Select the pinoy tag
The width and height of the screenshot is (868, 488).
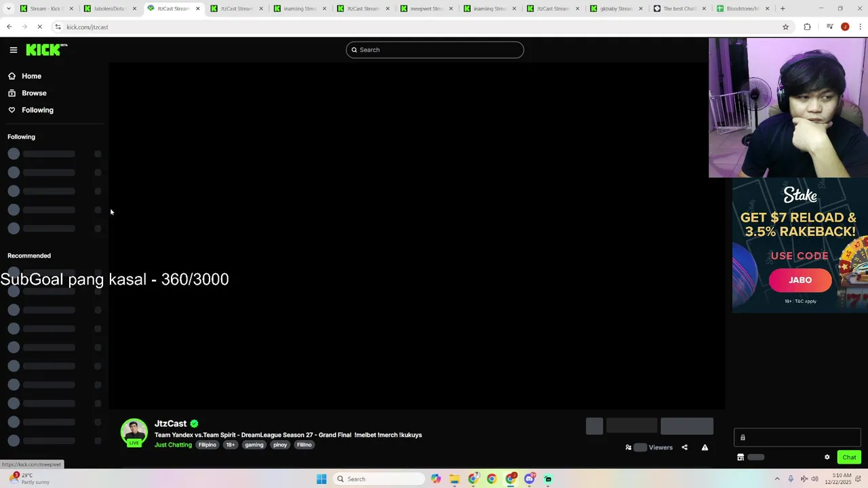280,445
